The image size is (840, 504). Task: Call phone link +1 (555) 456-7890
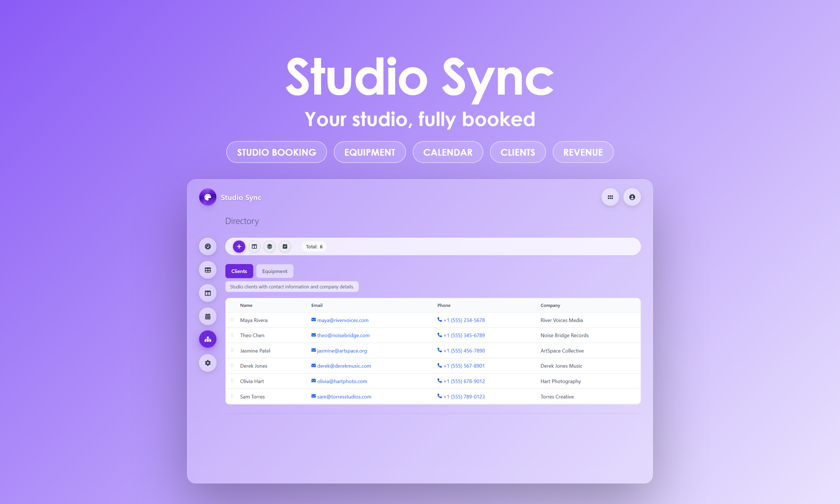click(464, 351)
